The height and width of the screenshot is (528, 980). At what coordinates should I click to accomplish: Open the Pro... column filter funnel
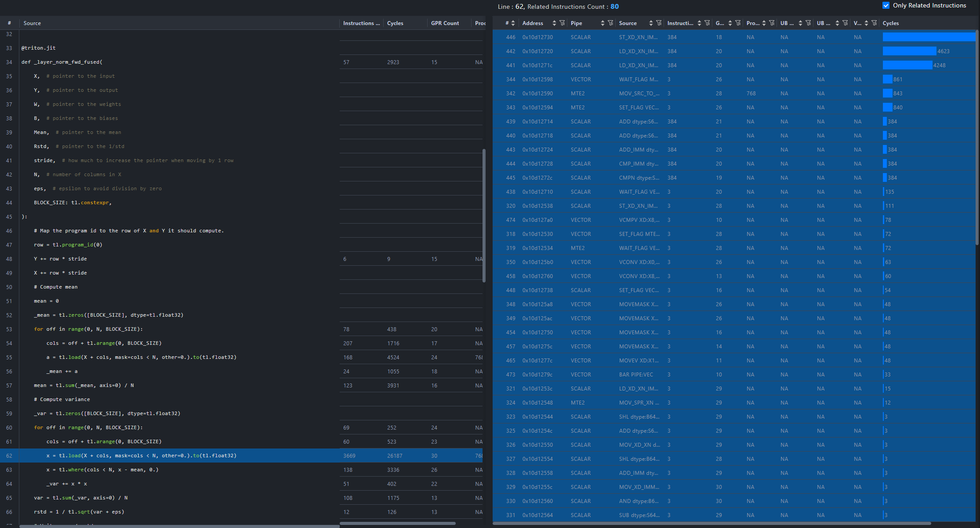point(772,23)
